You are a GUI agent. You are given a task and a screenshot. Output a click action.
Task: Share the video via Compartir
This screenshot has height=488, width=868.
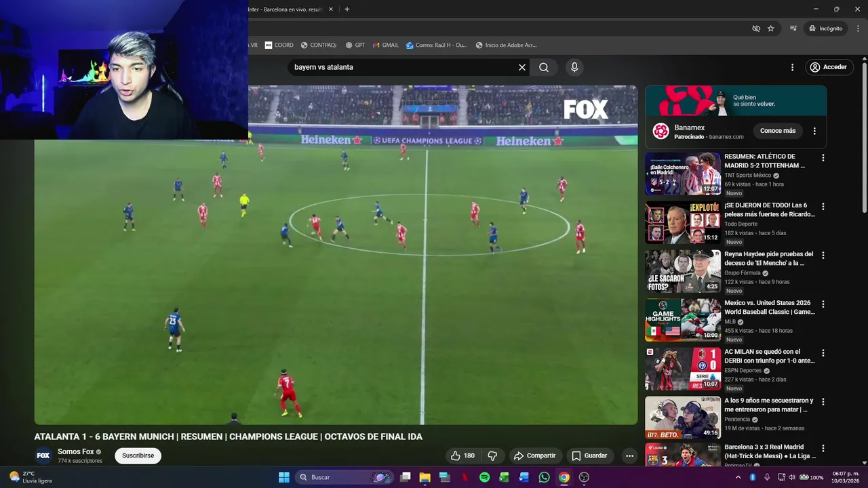(x=534, y=455)
